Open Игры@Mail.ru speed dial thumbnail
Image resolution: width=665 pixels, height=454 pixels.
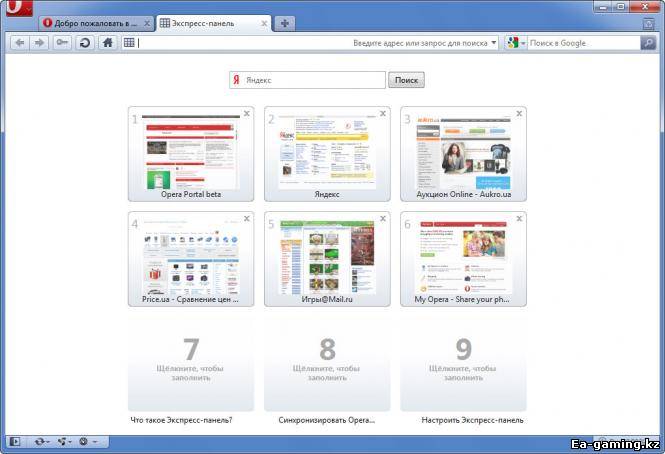(327, 259)
